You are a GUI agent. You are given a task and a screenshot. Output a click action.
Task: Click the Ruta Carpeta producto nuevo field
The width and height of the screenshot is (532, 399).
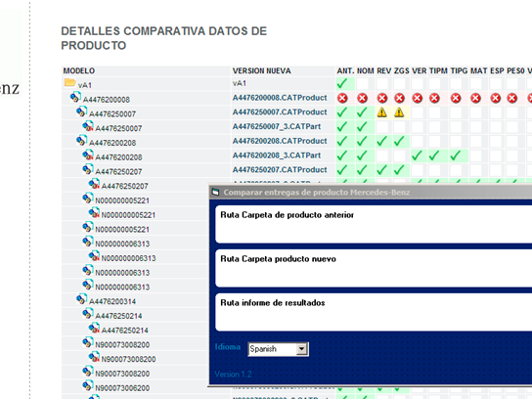point(374,268)
